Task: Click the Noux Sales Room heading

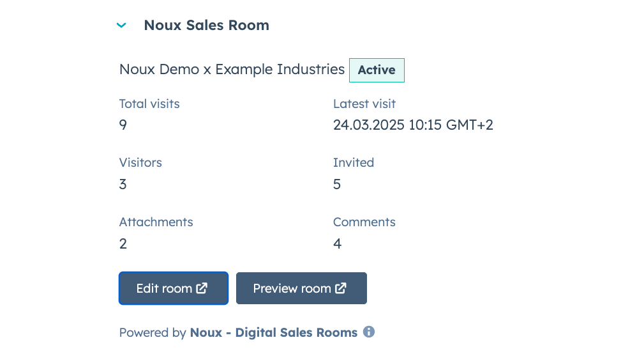Action: click(206, 26)
